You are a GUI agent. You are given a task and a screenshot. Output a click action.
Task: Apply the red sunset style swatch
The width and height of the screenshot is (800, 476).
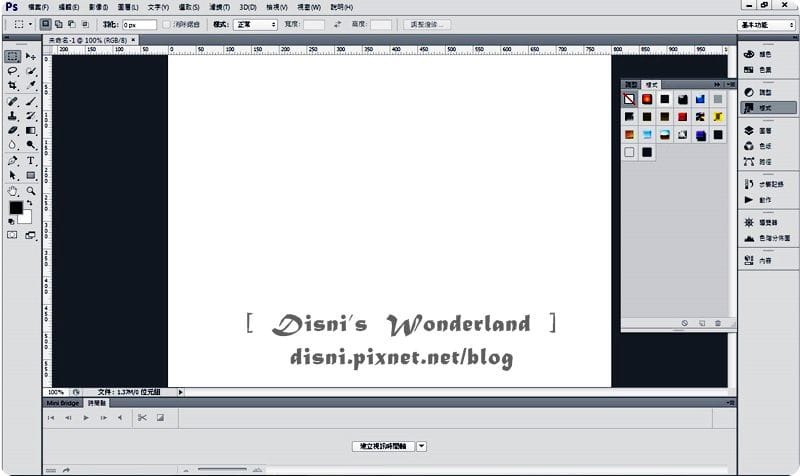647,99
